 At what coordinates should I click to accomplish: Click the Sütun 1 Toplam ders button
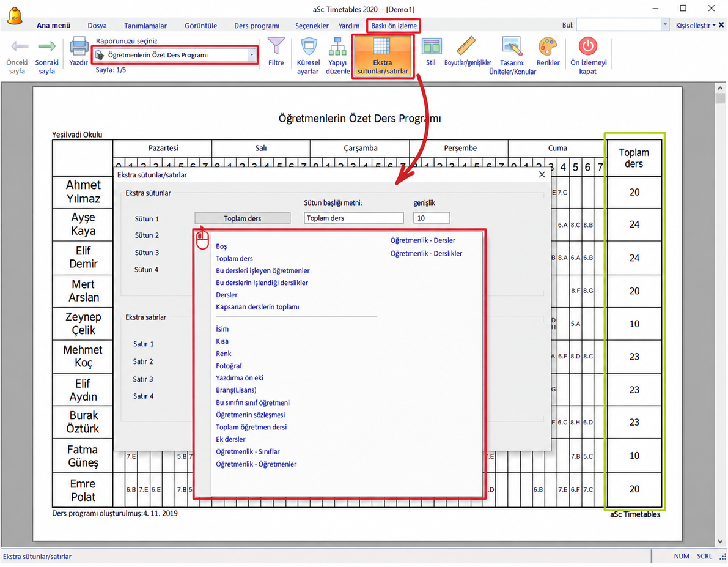click(242, 218)
